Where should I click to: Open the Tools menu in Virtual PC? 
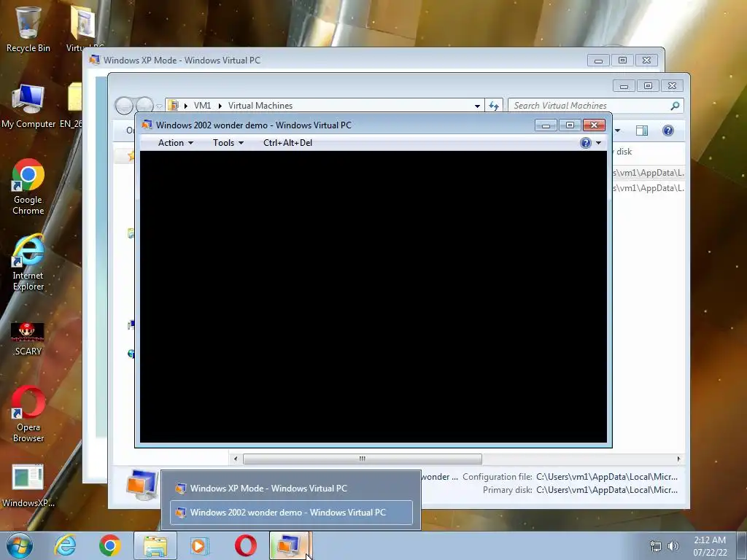228,143
